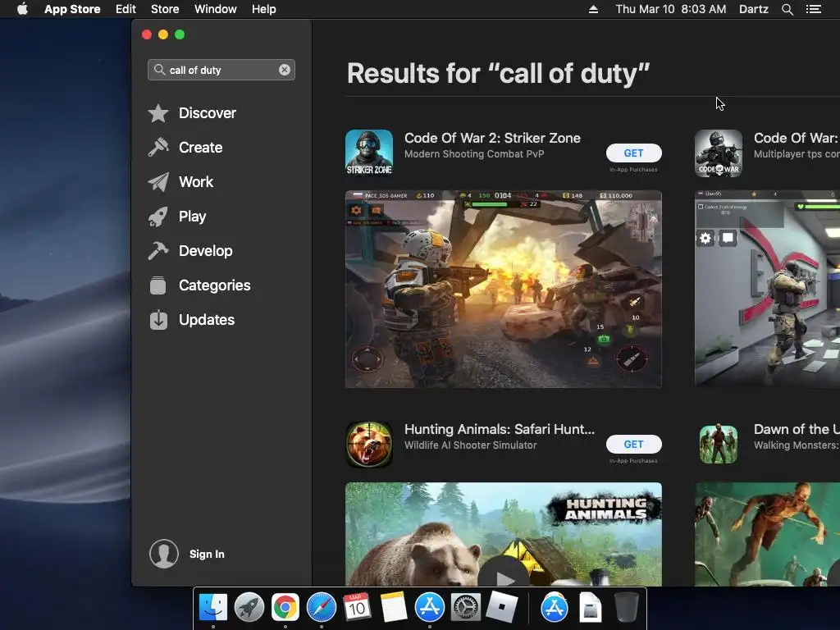Clear the search field with the X icon
Screen dimensions: 840x630
pos(285,70)
